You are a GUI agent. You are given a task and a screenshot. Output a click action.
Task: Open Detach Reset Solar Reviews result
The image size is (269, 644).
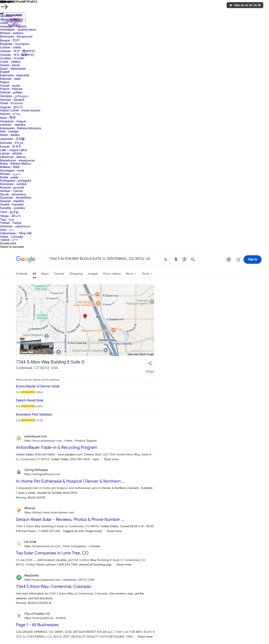(70, 520)
